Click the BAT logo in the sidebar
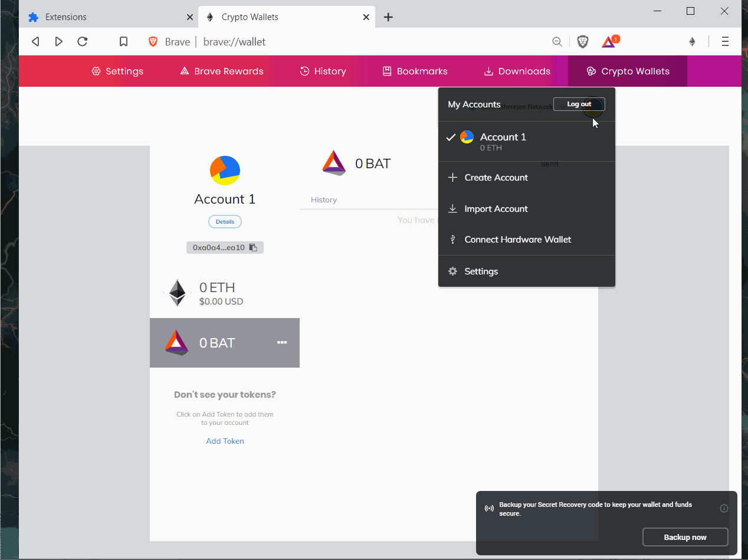Viewport: 748px width, 560px height. pyautogui.click(x=176, y=343)
